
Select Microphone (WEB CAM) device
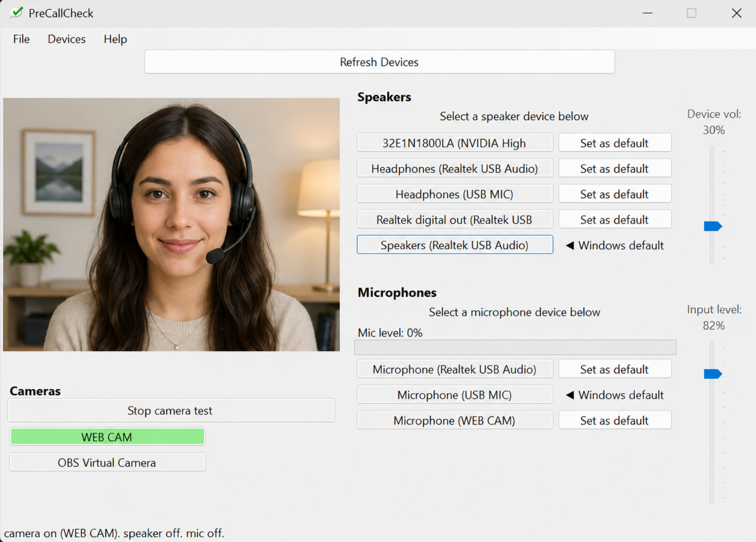pyautogui.click(x=455, y=420)
